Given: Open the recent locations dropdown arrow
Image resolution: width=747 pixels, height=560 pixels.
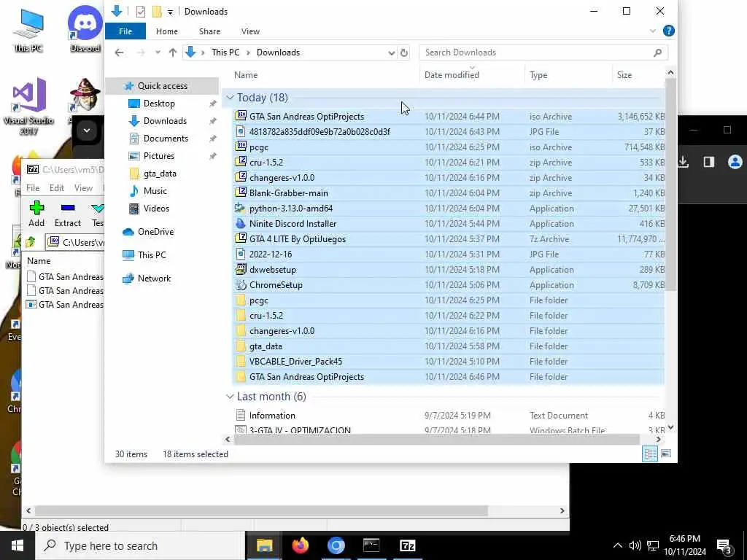Looking at the screenshot, I should coord(158,52).
